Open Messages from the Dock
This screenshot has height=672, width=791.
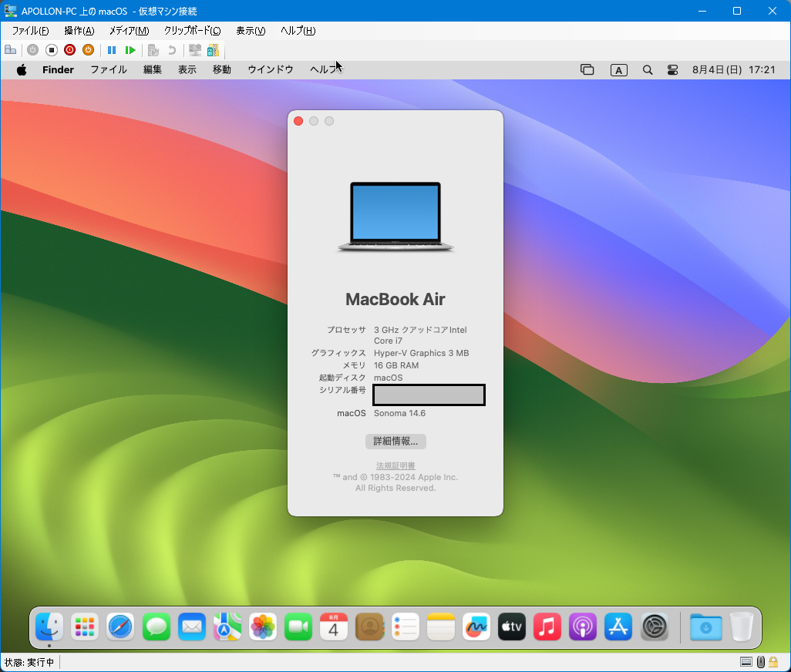(x=156, y=627)
